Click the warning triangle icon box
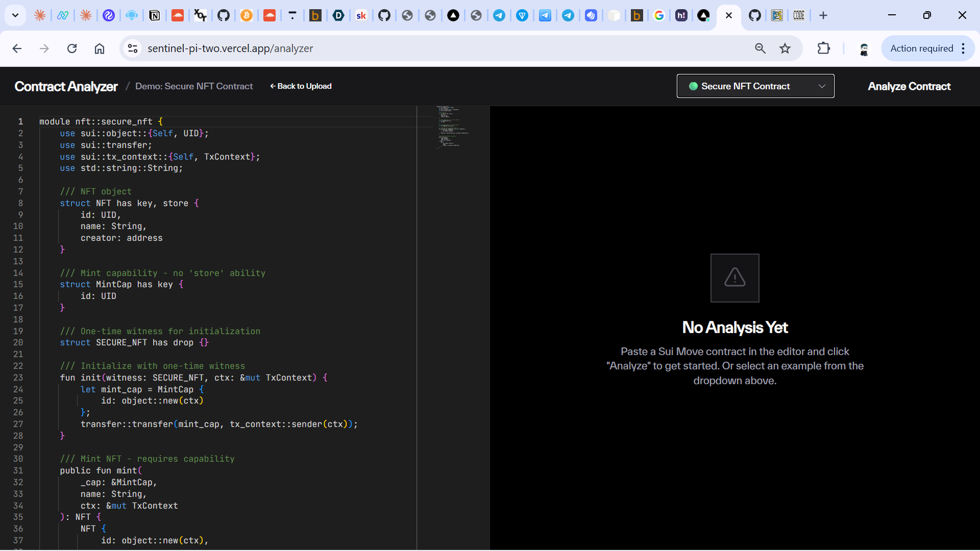 tap(734, 278)
